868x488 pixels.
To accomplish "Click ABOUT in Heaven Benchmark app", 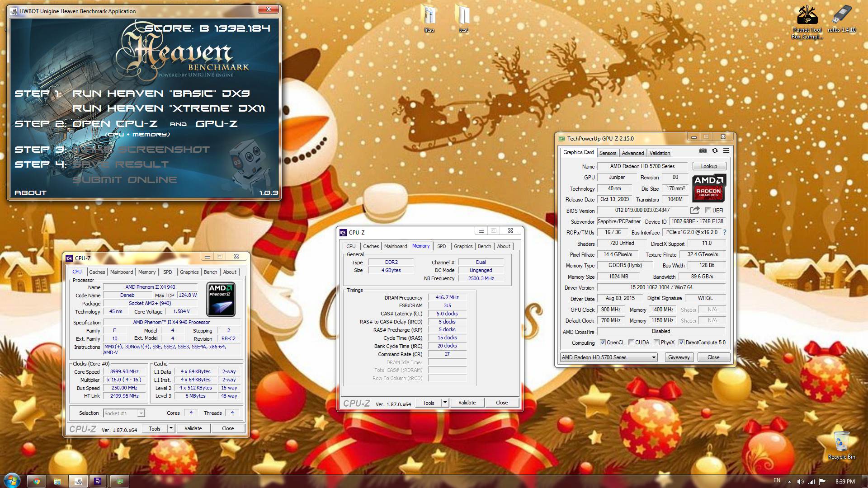I will tap(30, 193).
